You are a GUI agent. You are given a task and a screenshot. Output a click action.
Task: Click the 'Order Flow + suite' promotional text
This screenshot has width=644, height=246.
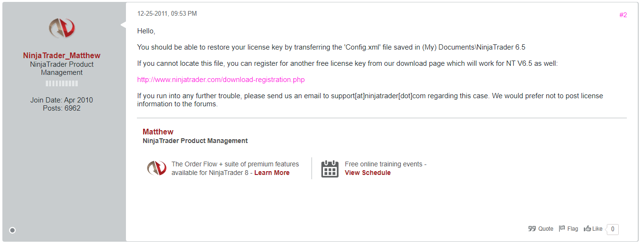pos(235,164)
